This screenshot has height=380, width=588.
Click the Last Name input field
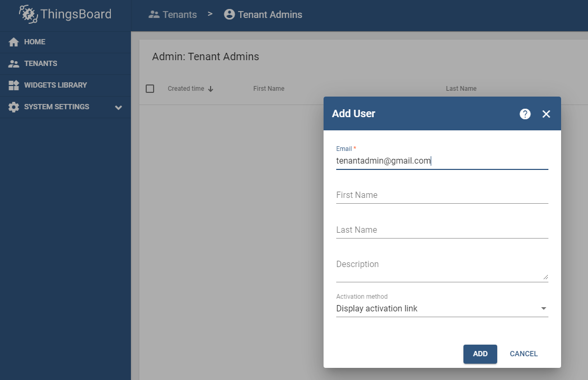pos(442,230)
